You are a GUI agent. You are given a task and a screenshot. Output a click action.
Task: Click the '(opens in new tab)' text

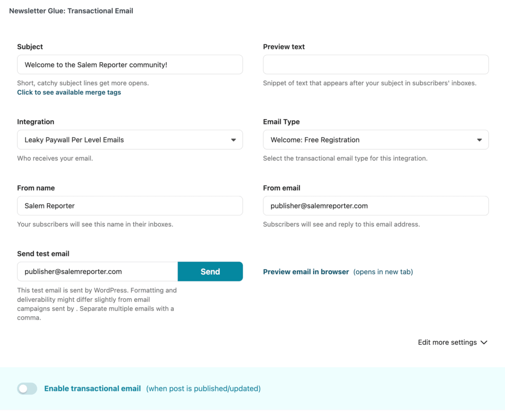click(x=383, y=272)
